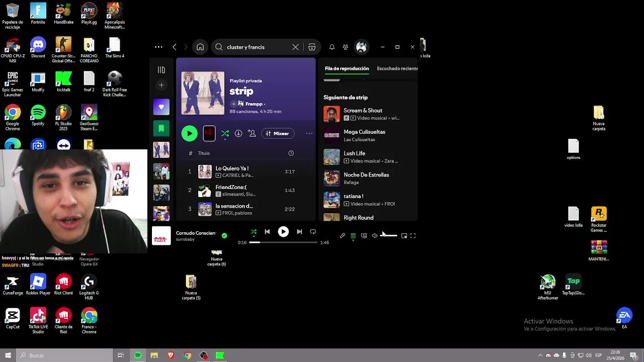Go back with Spotify left arrow

coord(175,47)
